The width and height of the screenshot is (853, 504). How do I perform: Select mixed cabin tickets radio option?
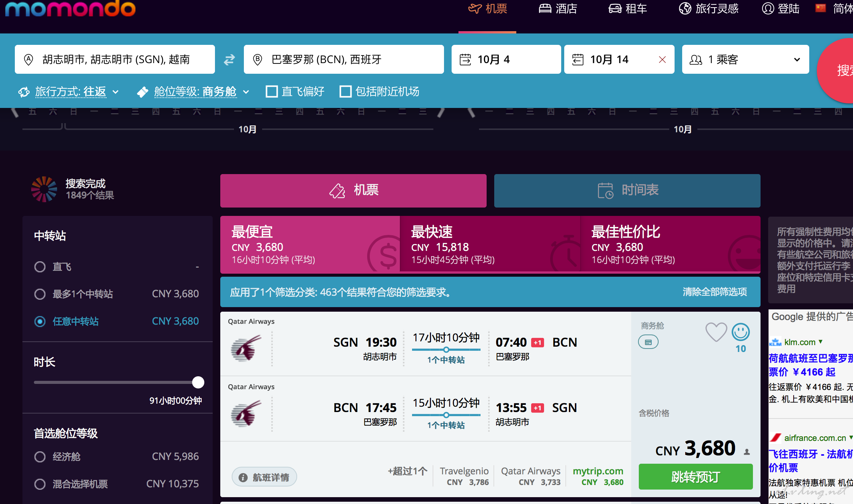point(40,484)
